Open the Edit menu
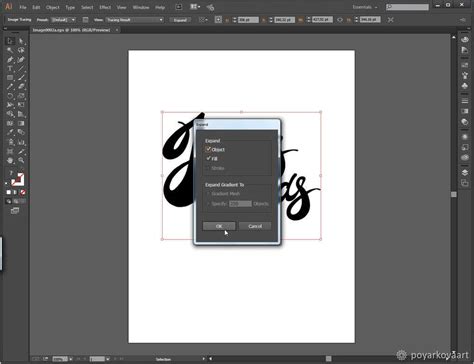 pyautogui.click(x=36, y=7)
